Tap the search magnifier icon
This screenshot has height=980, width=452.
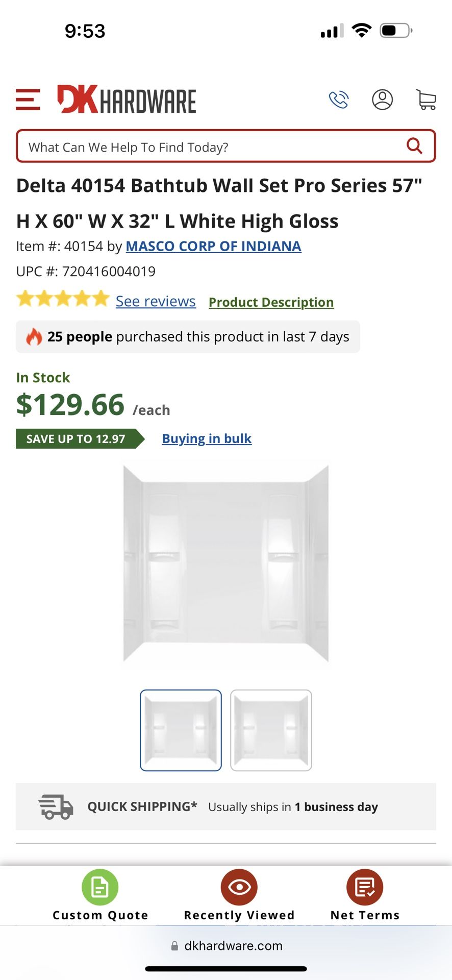tap(414, 146)
